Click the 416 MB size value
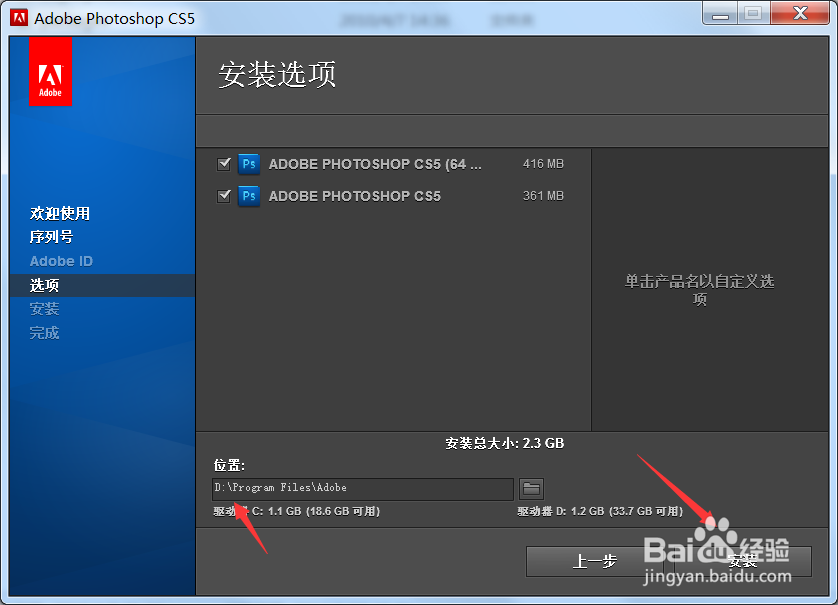This screenshot has height=605, width=838. pyautogui.click(x=543, y=164)
